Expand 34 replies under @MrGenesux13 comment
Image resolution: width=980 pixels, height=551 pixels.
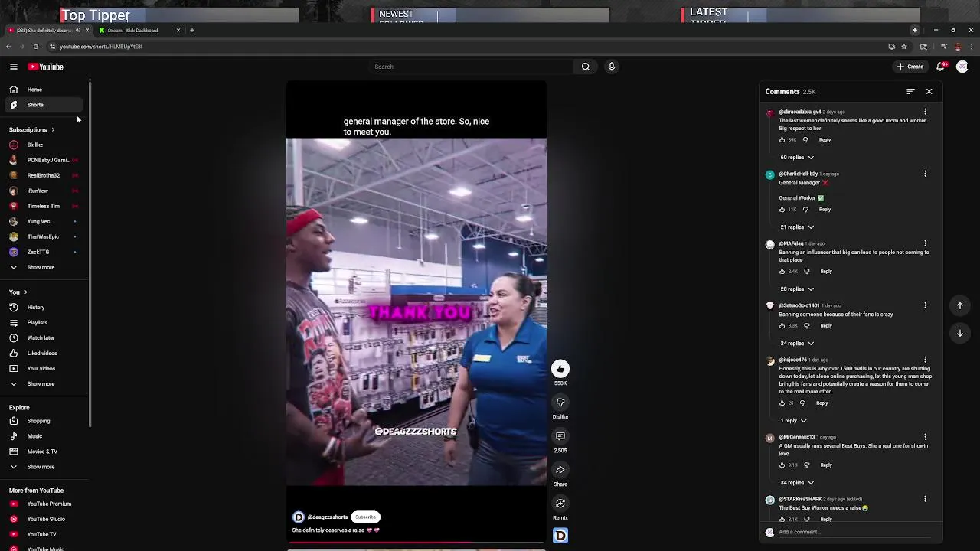click(797, 483)
